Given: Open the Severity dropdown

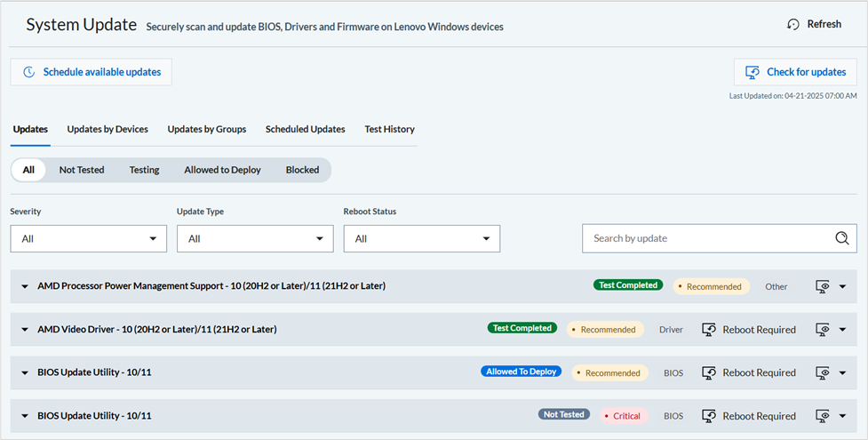Looking at the screenshot, I should [88, 238].
